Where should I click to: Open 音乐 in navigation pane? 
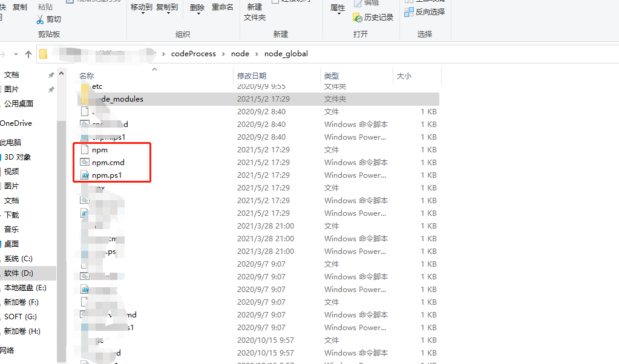tap(11, 230)
